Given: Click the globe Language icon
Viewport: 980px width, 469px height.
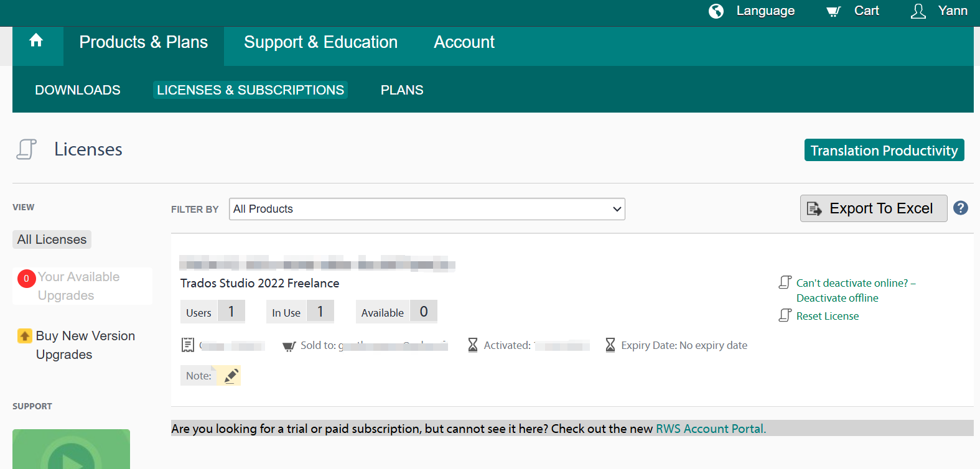Looking at the screenshot, I should point(716,11).
